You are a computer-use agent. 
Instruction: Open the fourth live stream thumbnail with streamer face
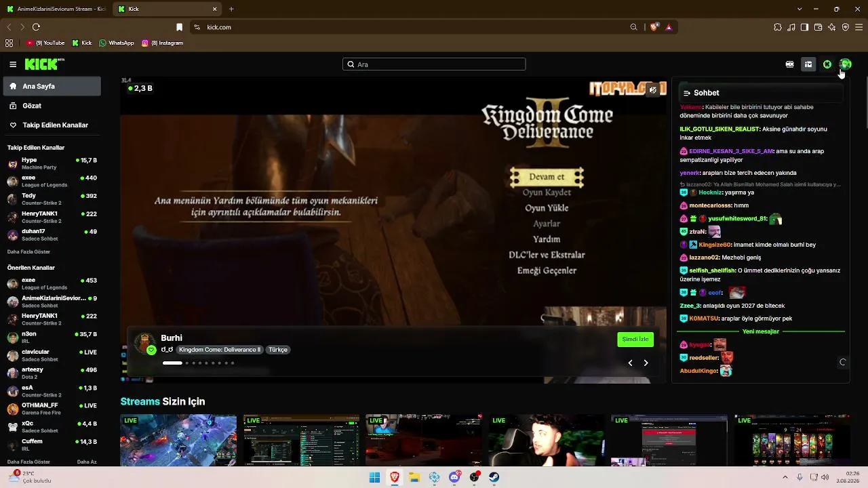coord(547,441)
